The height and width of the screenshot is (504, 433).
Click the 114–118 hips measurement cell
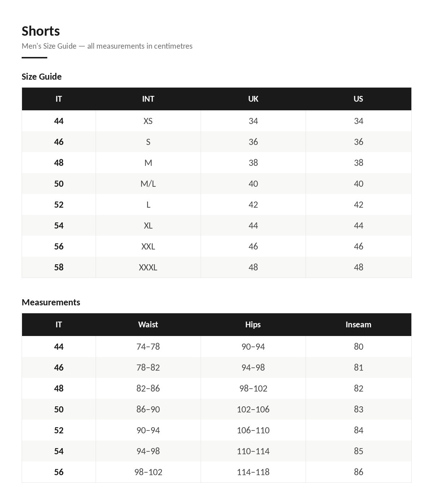pyautogui.click(x=253, y=472)
